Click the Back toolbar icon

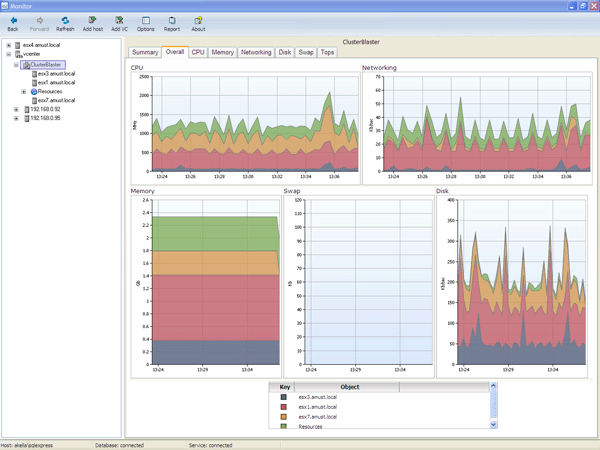click(13, 21)
